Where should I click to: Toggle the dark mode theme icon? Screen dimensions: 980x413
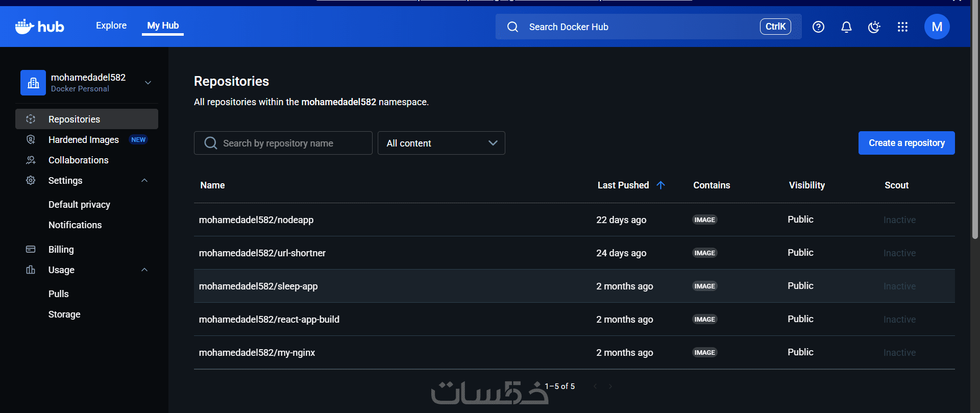[874, 27]
